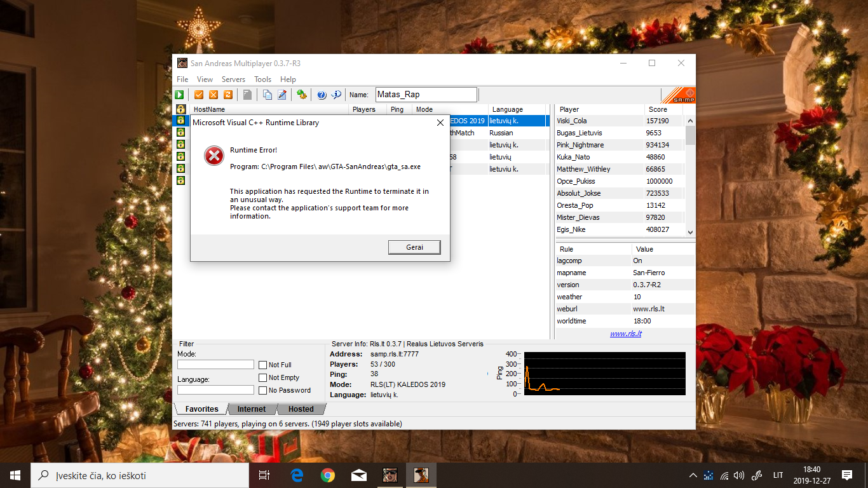Click the Mode filter input box
Screen dimensions: 868x488
click(215, 365)
